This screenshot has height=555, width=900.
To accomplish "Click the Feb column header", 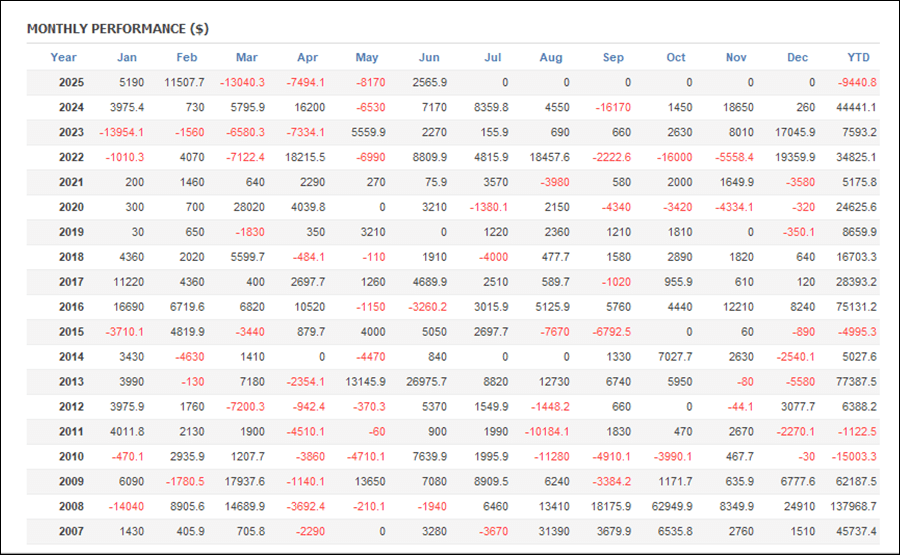I will tap(187, 57).
